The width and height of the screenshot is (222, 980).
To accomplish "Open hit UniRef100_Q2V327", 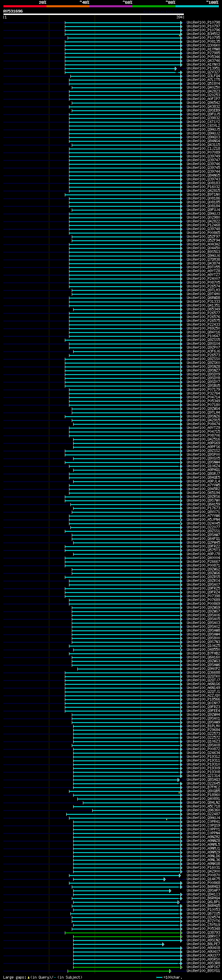I will pyautogui.click(x=203, y=72).
